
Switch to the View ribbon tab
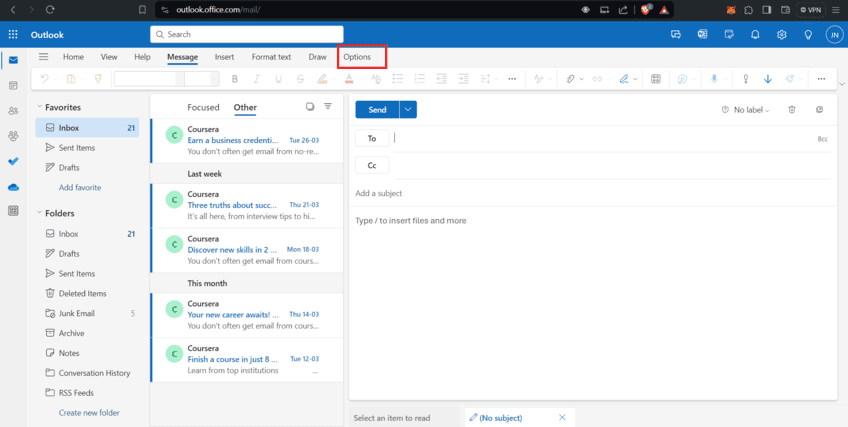tap(109, 57)
